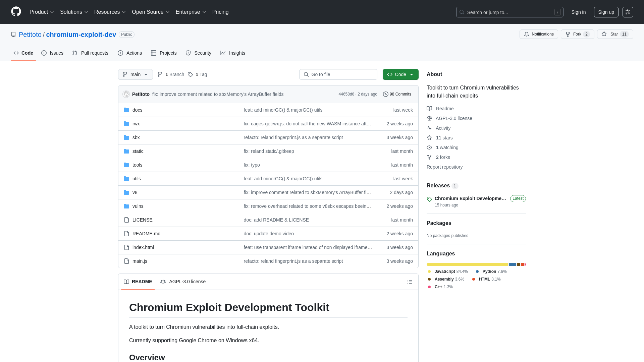Screen dimensions: 644x362
Task: Click the main.js file icon
Action: (126, 261)
